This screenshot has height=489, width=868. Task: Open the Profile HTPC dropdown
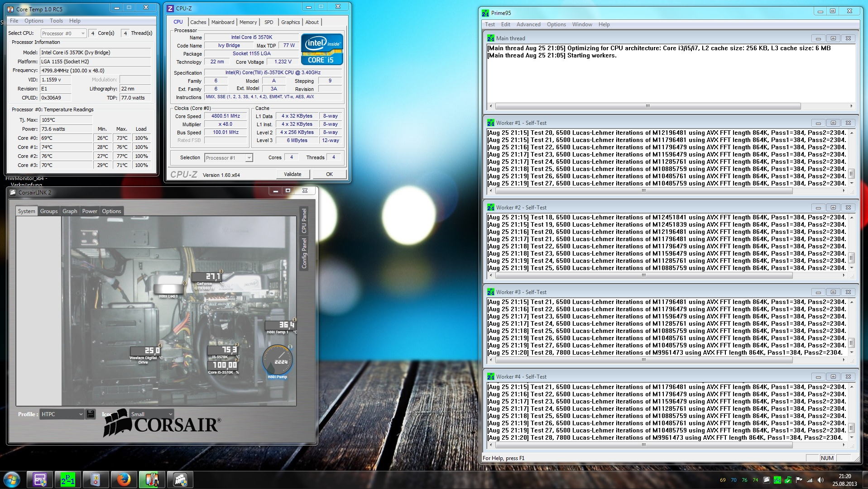(x=62, y=414)
